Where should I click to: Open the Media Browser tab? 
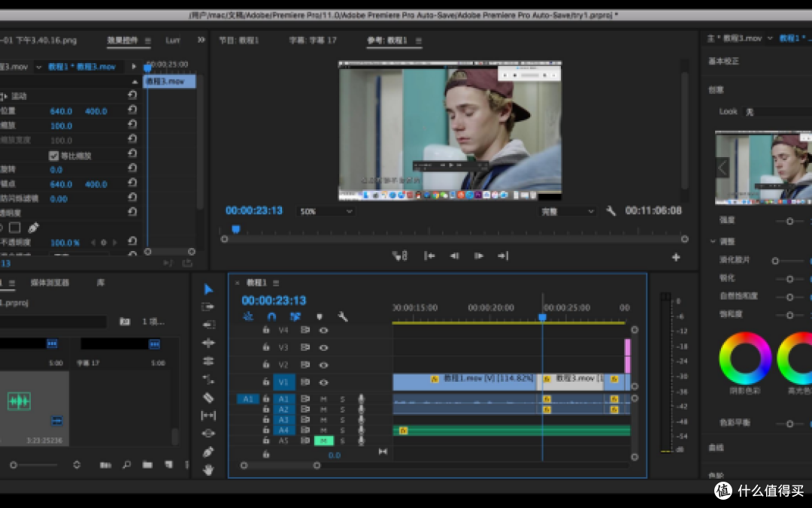50,283
